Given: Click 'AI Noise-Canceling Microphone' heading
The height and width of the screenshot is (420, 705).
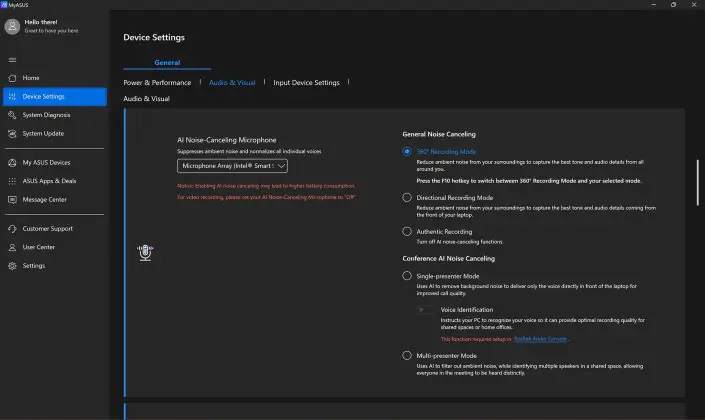Looking at the screenshot, I should coord(227,140).
